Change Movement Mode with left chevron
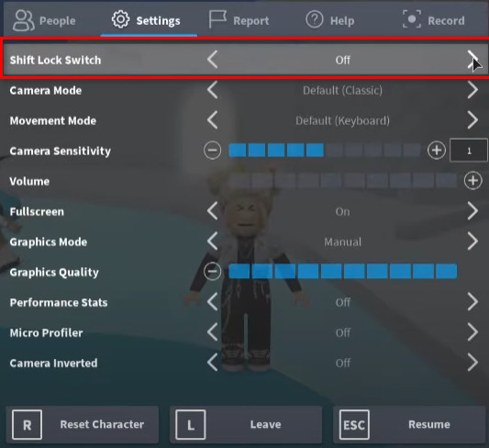This screenshot has height=448, width=489. point(213,120)
